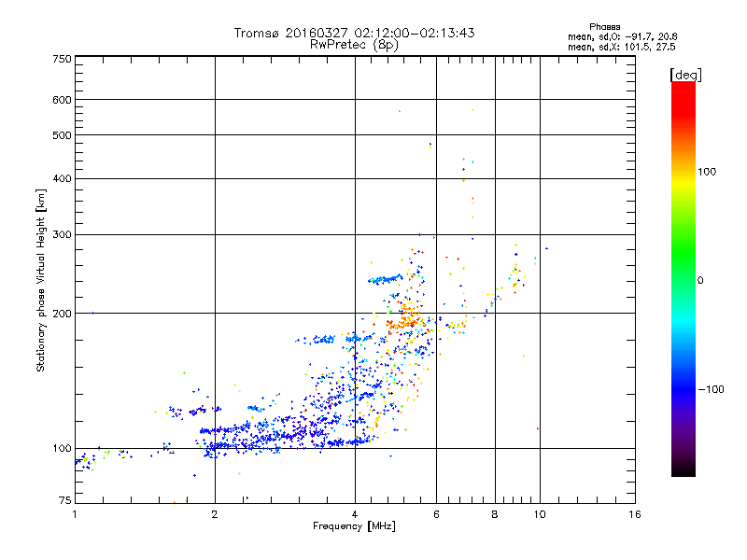Click the "200" height tick label
Image resolution: width=747 pixels, height=560 pixels.
click(62, 314)
